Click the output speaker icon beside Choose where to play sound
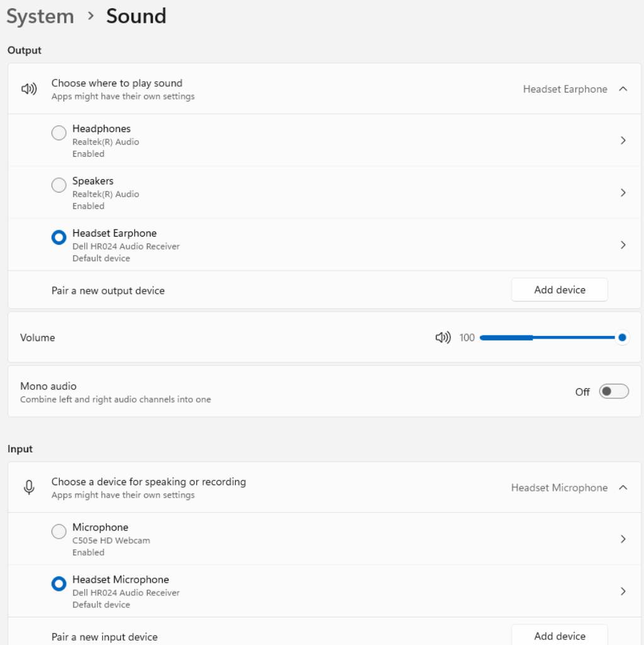Viewport: 644px width, 645px height. 29,89
